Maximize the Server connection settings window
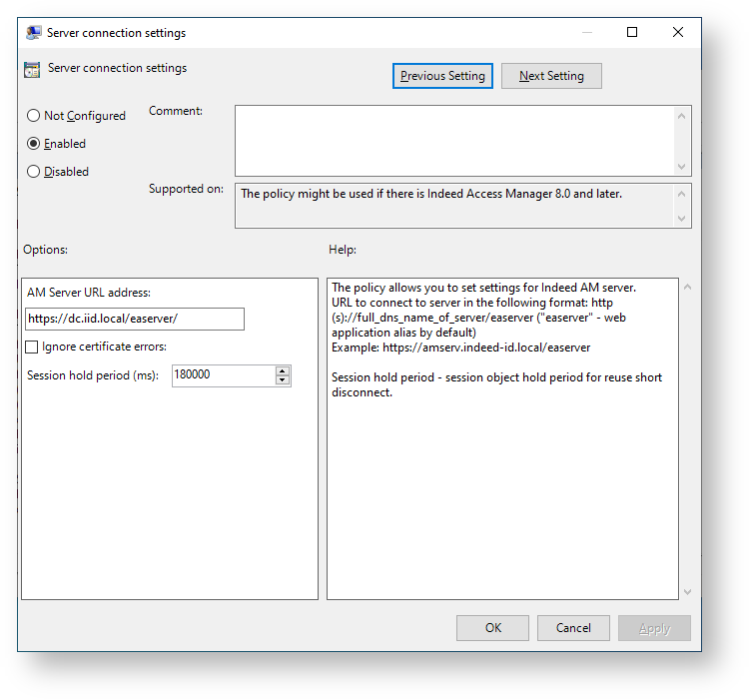This screenshot has height=700, width=750. click(632, 32)
